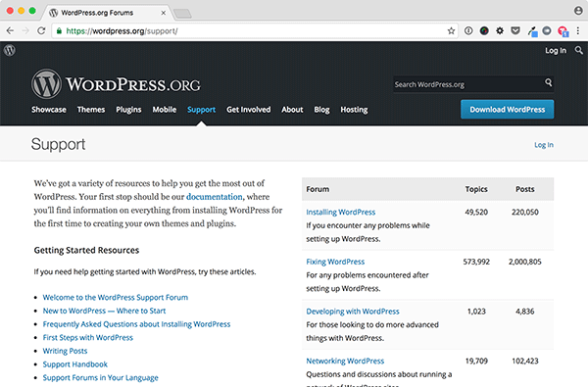The image size is (588, 387).
Task: Open the documentation link in intro paragraph
Action: pyautogui.click(x=214, y=197)
